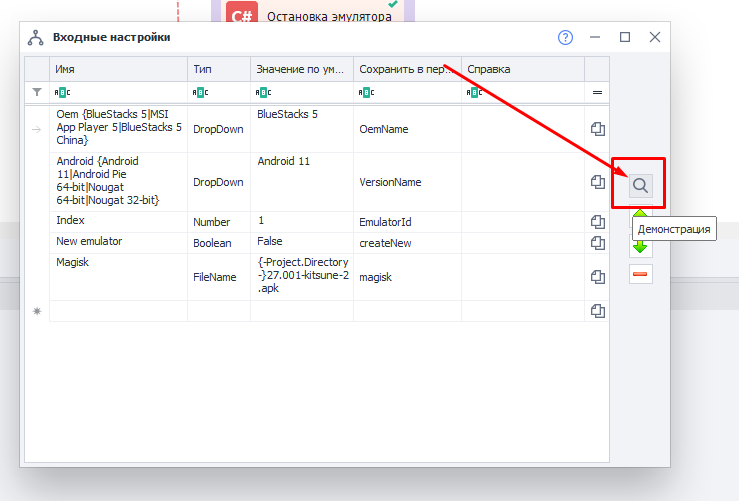Image resolution: width=739 pixels, height=501 pixels.
Task: Click the green move-down arrow button
Action: [640, 246]
